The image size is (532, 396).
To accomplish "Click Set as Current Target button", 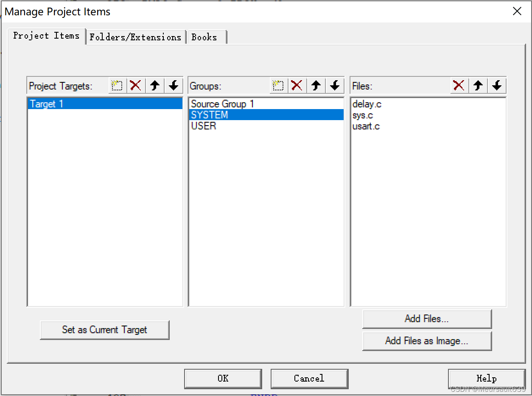I will click(x=105, y=330).
